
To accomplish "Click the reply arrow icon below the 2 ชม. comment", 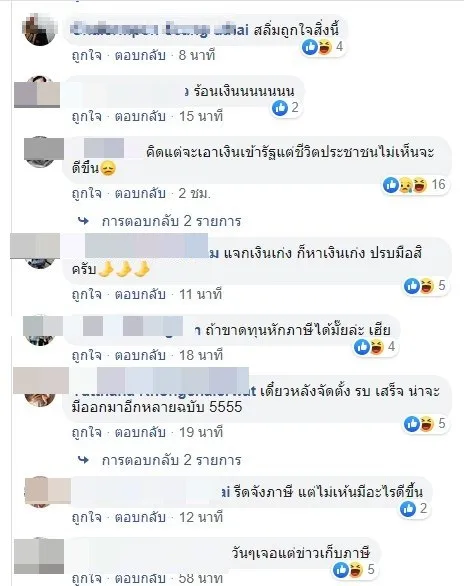I will [x=83, y=221].
